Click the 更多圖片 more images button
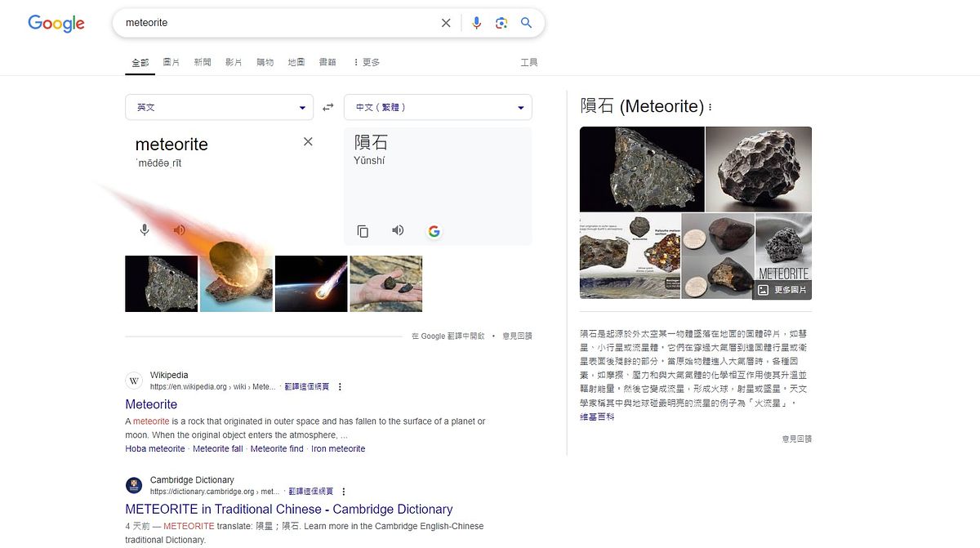The height and width of the screenshot is (548, 980). click(x=782, y=290)
